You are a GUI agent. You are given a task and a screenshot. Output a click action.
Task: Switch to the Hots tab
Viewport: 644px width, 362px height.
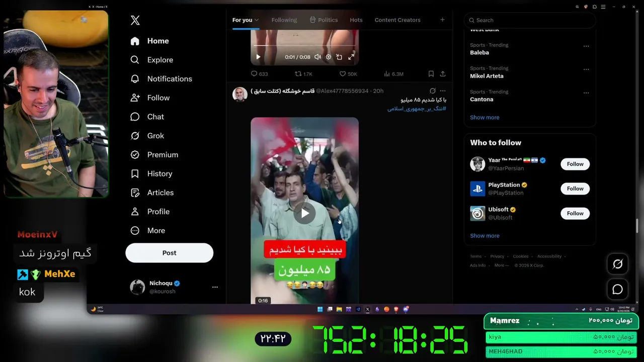pyautogui.click(x=356, y=20)
